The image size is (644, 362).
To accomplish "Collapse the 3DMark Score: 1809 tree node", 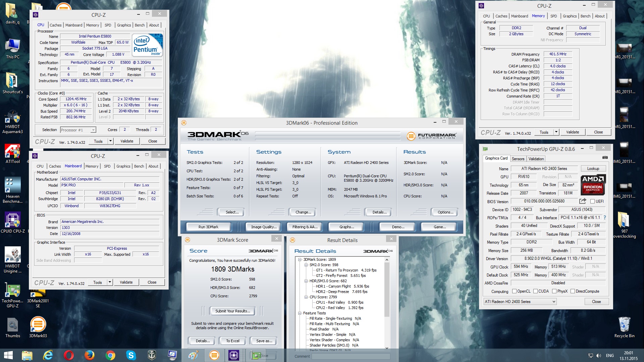I will coord(300,259).
